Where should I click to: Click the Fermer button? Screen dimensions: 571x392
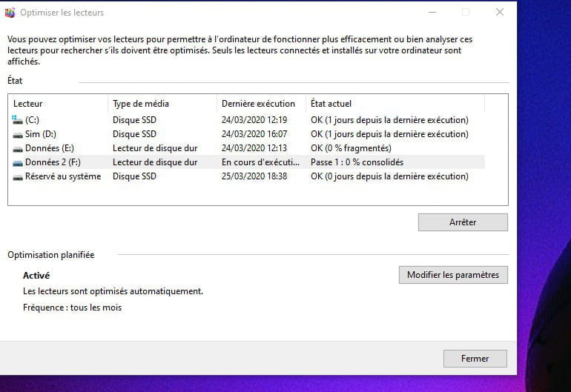(x=475, y=359)
